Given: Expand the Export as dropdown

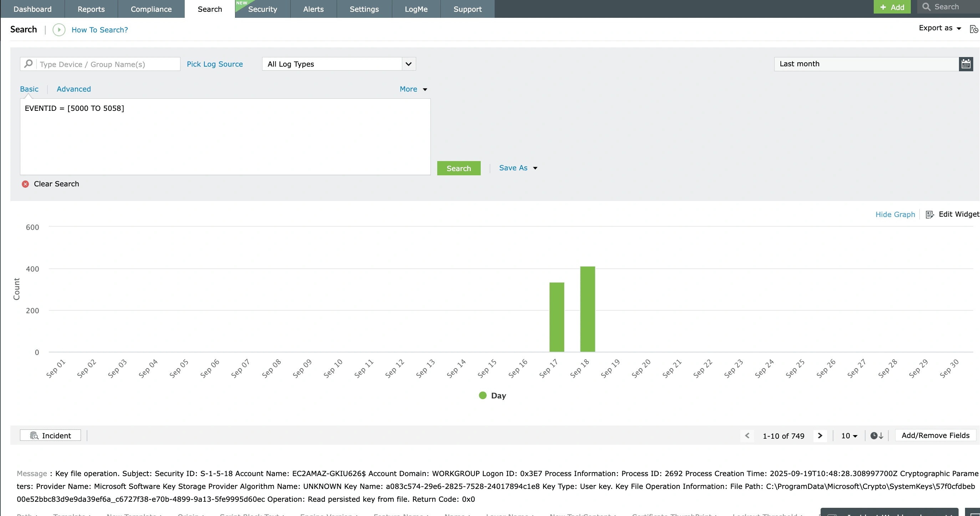Looking at the screenshot, I should tap(940, 28).
